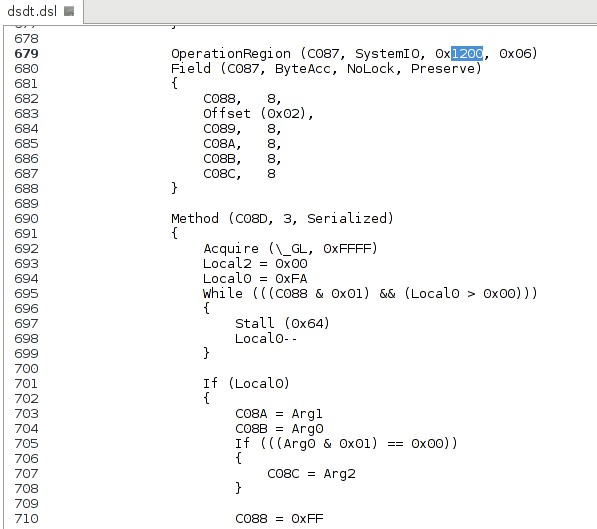The height and width of the screenshot is (529, 597).
Task: Click the Offset (0x02) field entry
Action: click(x=258, y=113)
